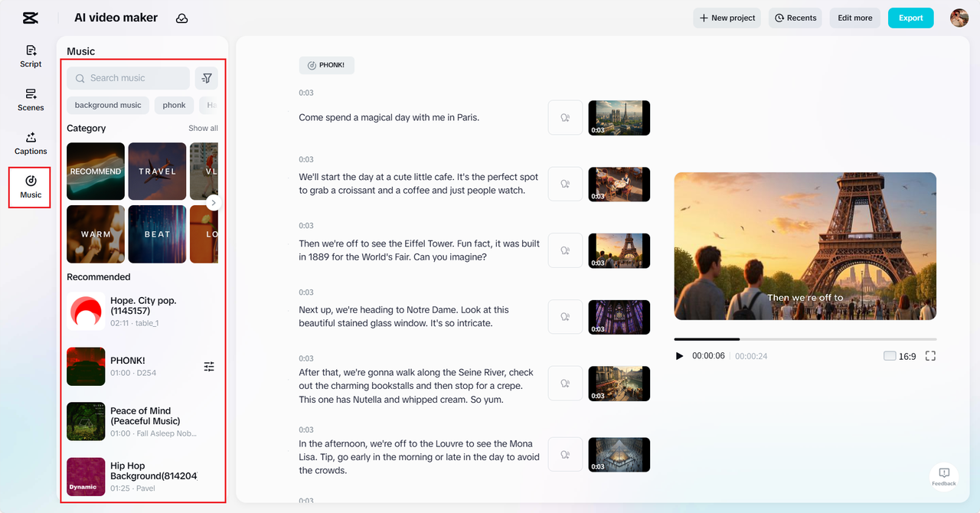
Task: Click Show all categories link
Action: [203, 129]
